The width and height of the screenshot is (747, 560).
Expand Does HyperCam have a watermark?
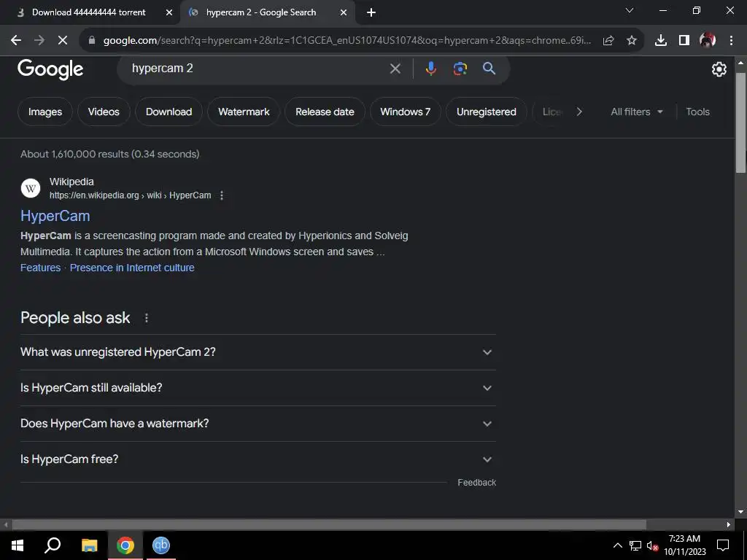coord(258,424)
